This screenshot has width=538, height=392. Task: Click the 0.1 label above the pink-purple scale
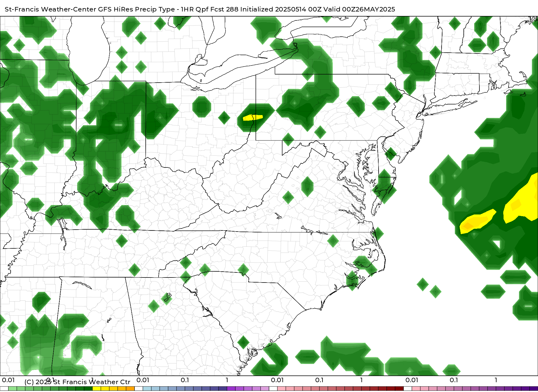point(454,380)
